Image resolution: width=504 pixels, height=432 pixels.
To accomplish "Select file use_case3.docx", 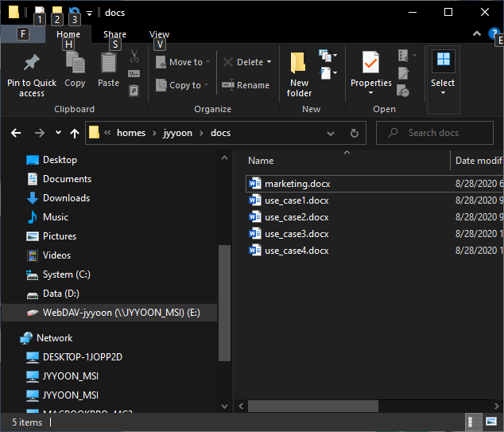I will pyautogui.click(x=297, y=234).
